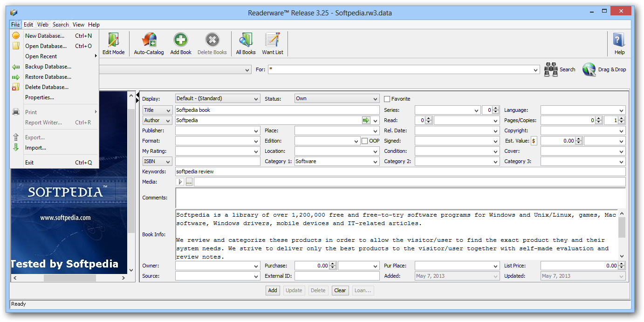Click the binoculars Search icon

pyautogui.click(x=551, y=69)
